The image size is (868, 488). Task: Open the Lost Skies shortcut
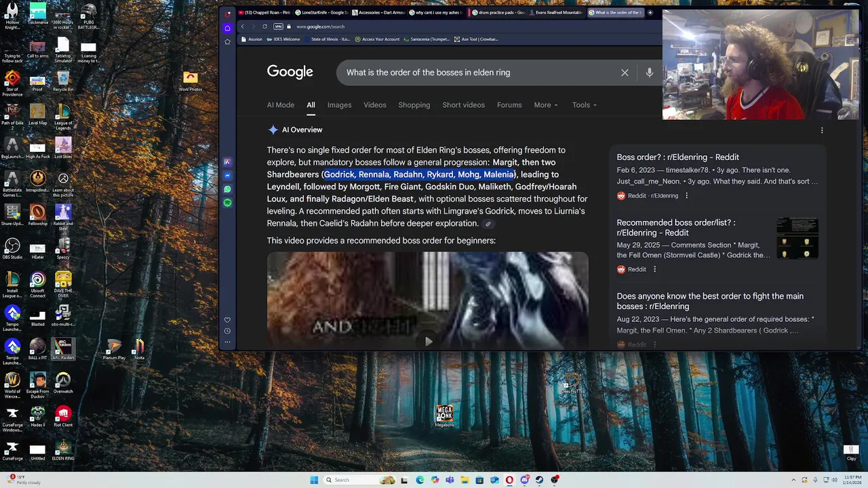[x=63, y=148]
